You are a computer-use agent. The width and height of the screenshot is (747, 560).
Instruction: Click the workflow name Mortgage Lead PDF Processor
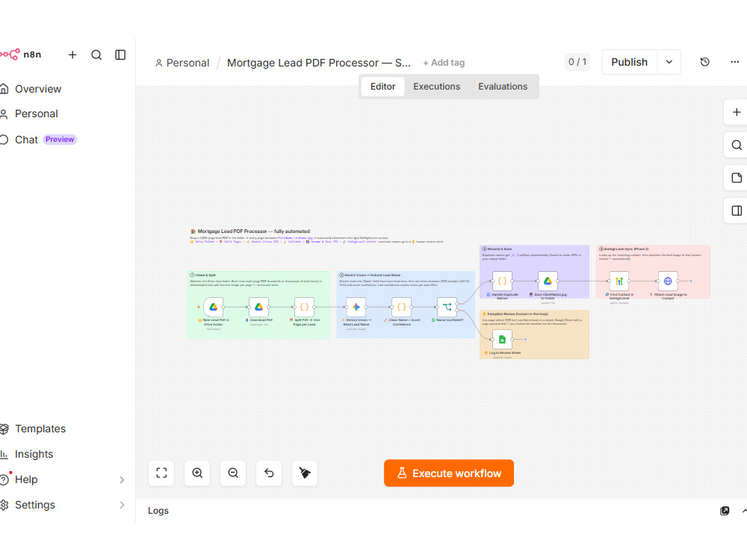click(x=318, y=63)
